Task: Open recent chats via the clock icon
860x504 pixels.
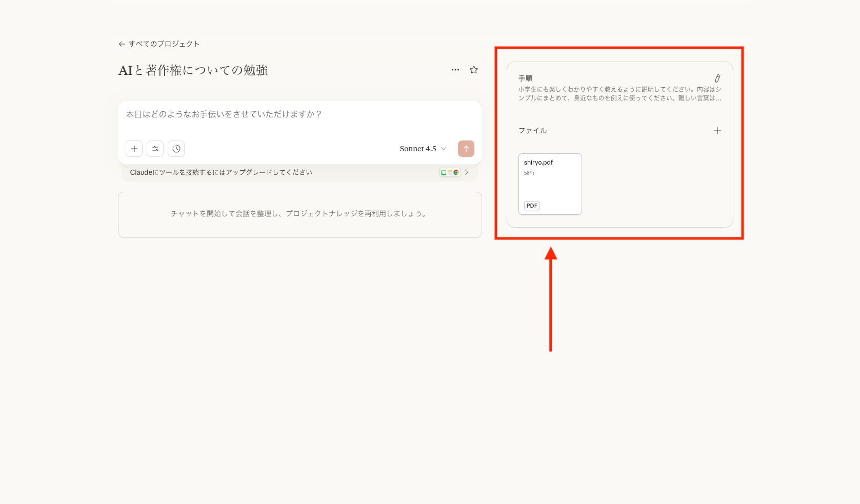Action: tap(176, 149)
